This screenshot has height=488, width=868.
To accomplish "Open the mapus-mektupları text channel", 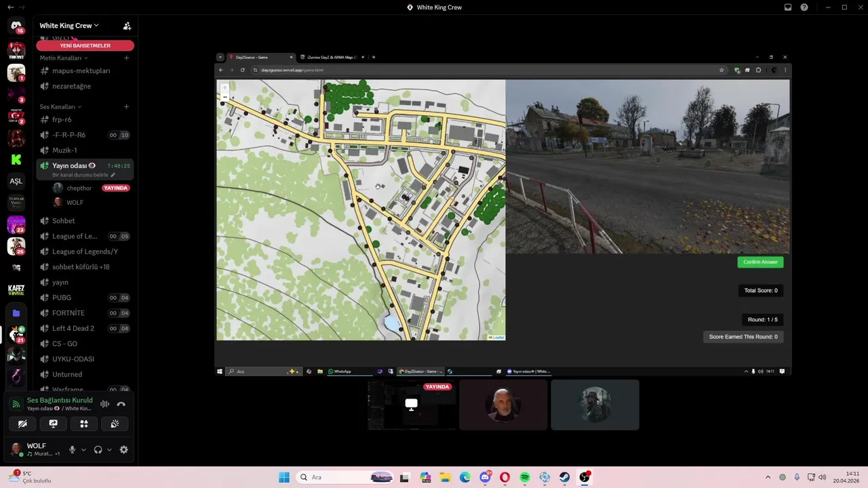I will pyautogui.click(x=85, y=70).
